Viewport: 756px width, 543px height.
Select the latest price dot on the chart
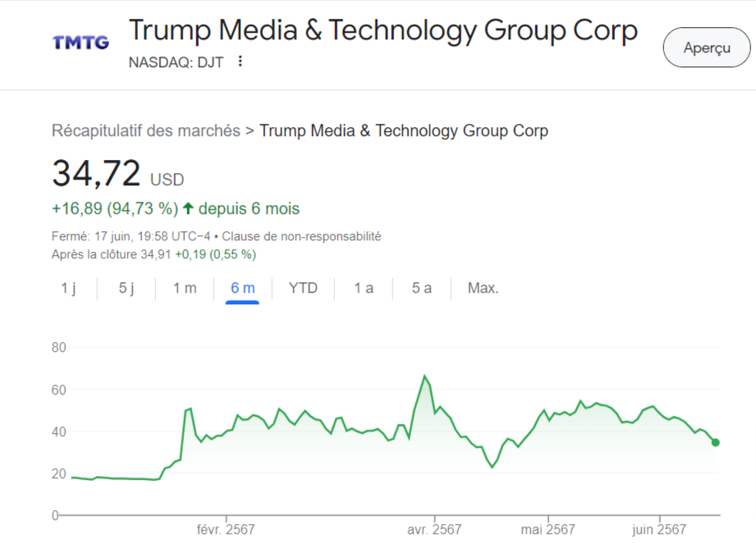(x=717, y=441)
